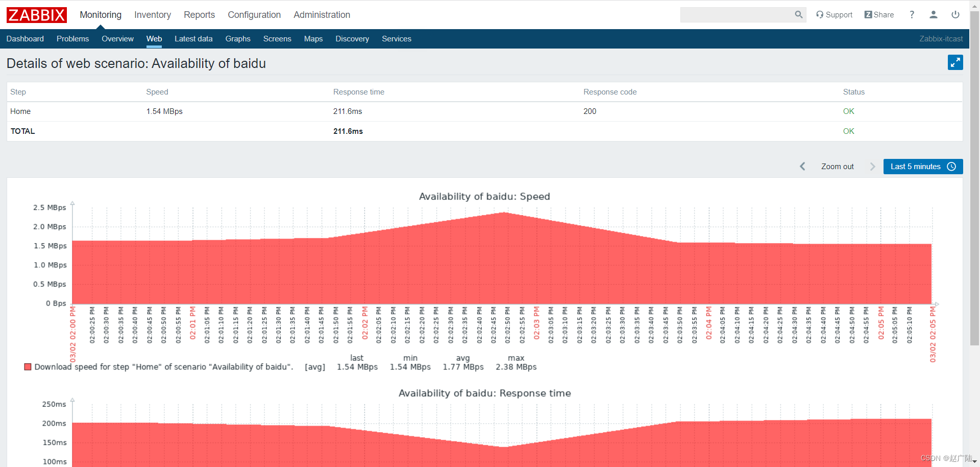Image resolution: width=980 pixels, height=467 pixels.
Task: Click the Status column header
Action: [x=853, y=92]
